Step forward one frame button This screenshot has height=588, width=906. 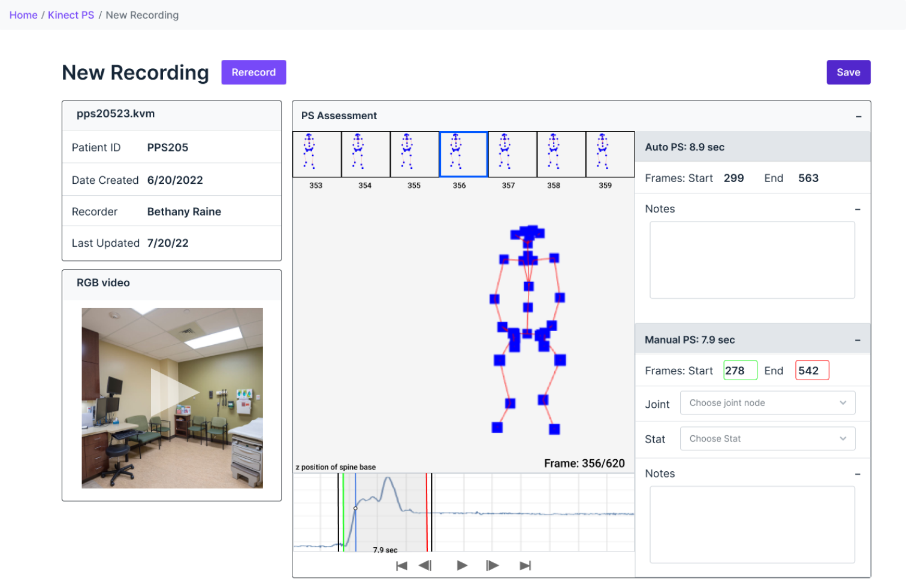point(493,565)
